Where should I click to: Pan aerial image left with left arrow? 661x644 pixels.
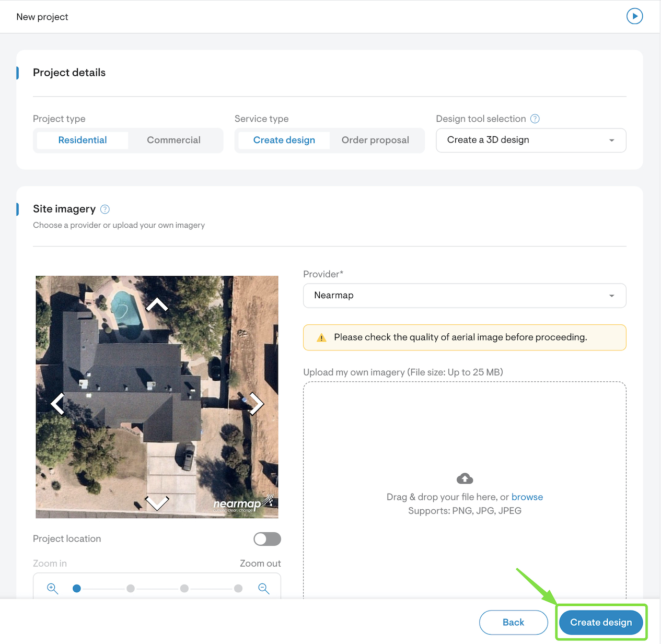tap(57, 404)
